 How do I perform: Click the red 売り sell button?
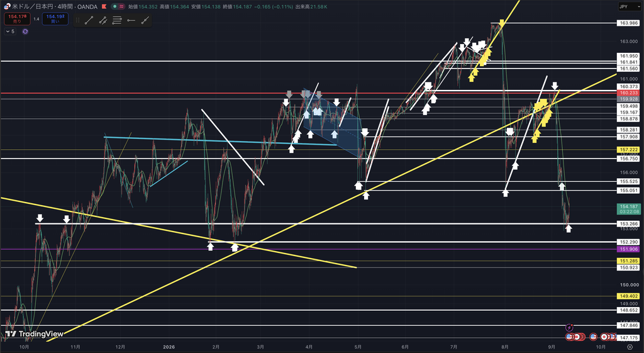(17, 19)
